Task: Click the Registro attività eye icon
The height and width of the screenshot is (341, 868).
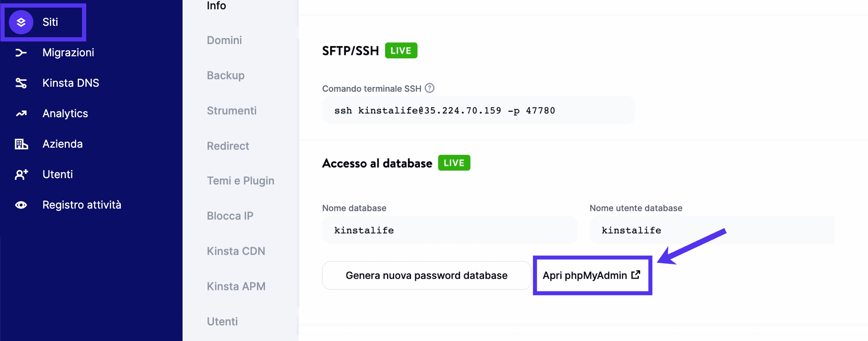Action: [21, 205]
